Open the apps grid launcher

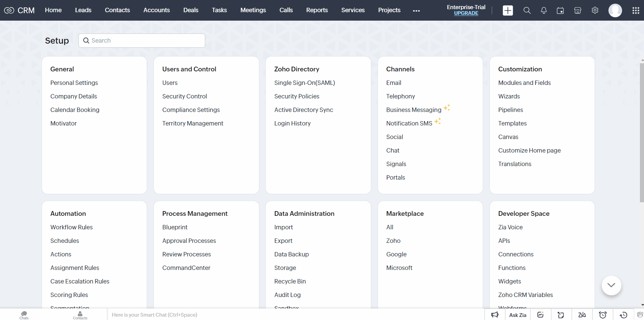point(636,10)
